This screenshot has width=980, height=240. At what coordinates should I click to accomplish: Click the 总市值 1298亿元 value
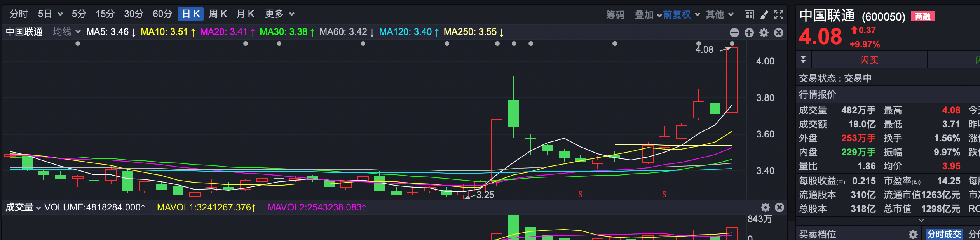(x=941, y=209)
